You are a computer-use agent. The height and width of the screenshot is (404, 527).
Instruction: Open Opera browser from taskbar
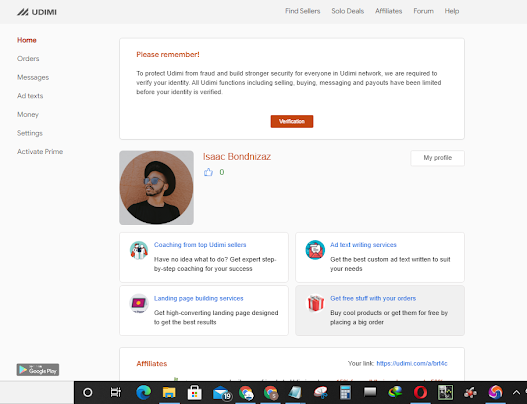(420, 392)
